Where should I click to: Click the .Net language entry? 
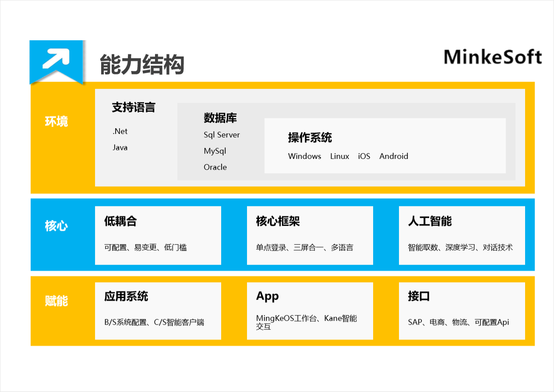[x=120, y=131]
